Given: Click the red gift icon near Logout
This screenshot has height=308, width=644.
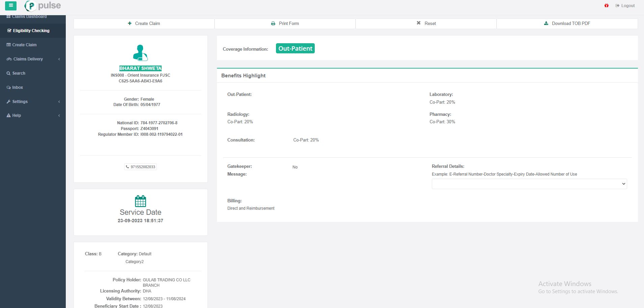Looking at the screenshot, I should (x=606, y=6).
